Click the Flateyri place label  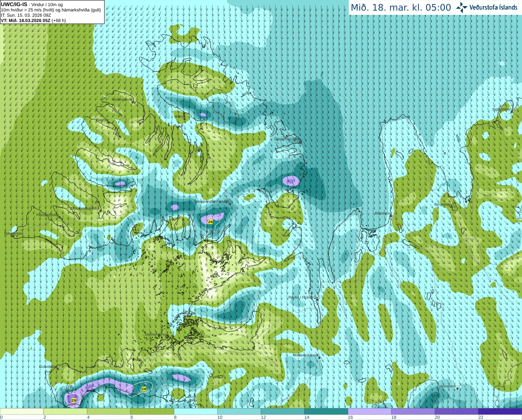click(x=102, y=120)
